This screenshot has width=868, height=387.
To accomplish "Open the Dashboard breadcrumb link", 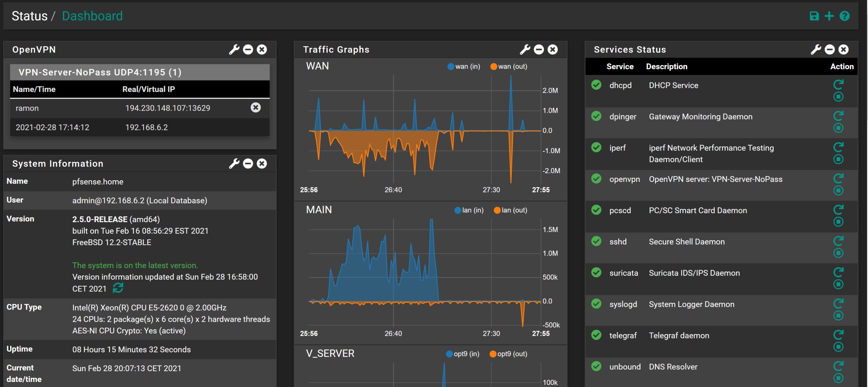I will [x=92, y=16].
